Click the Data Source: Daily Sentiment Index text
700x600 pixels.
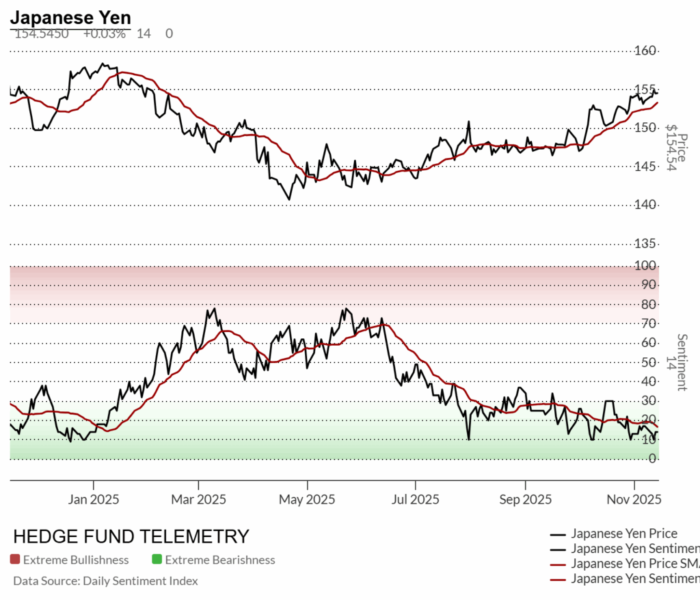click(105, 581)
